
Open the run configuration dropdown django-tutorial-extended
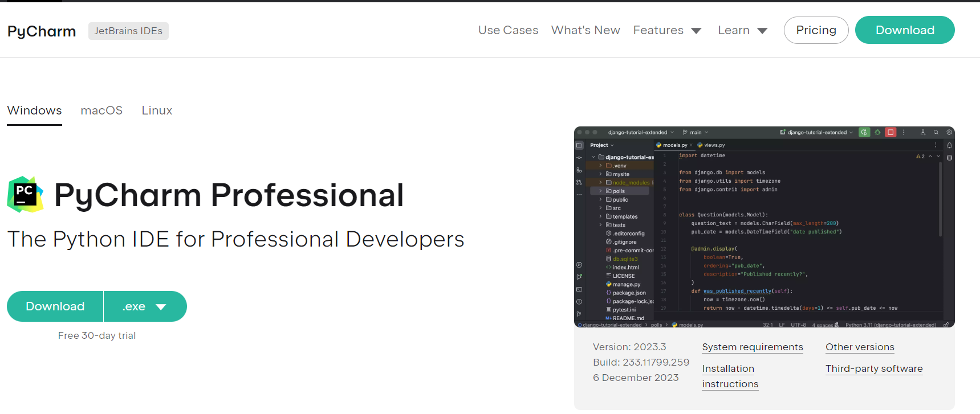tap(816, 132)
